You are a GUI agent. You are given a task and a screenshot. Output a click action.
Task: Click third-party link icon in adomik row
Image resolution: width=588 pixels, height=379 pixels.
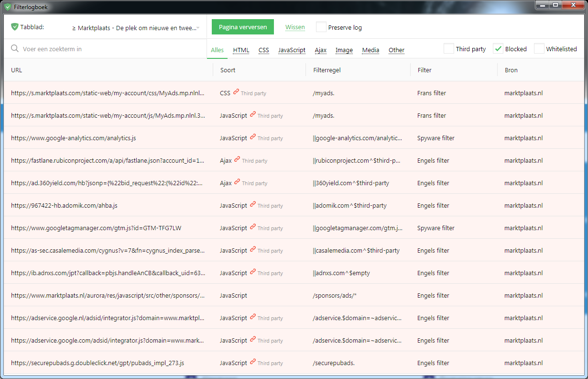click(x=253, y=205)
